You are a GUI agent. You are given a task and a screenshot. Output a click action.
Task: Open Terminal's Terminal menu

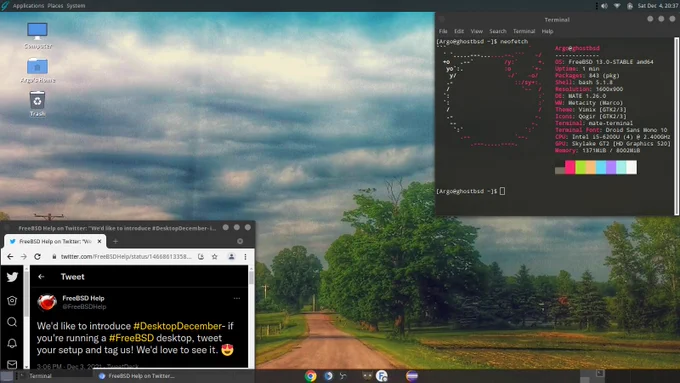click(x=524, y=31)
